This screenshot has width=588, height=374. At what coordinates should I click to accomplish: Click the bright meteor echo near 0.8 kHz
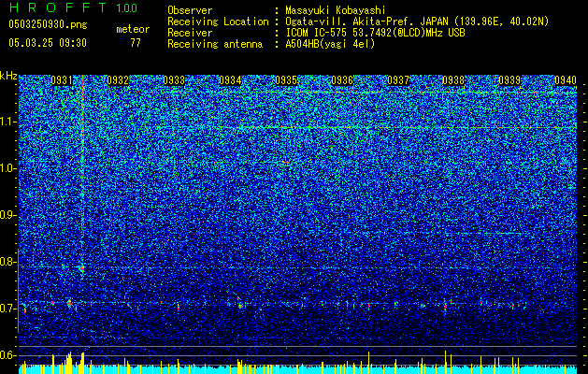(x=82, y=267)
